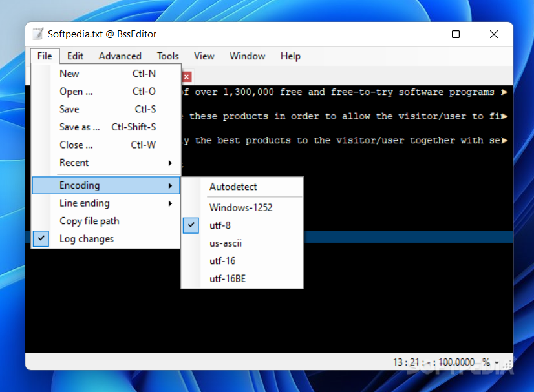
Task: Select Save as ... menu entry
Action: [x=106, y=127]
